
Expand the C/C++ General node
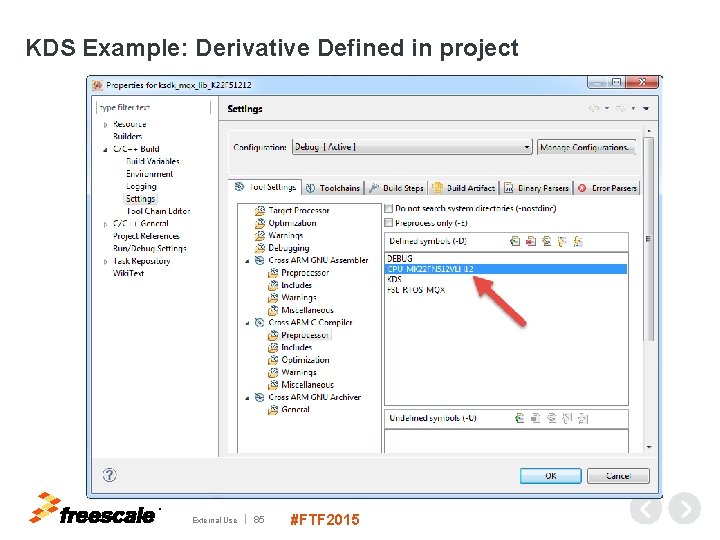point(106,224)
